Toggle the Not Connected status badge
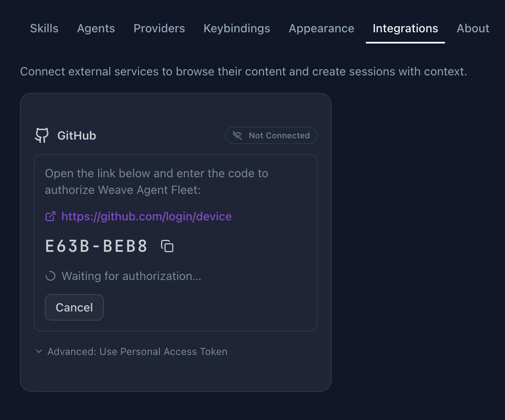The width and height of the screenshot is (505, 420). 271,135
